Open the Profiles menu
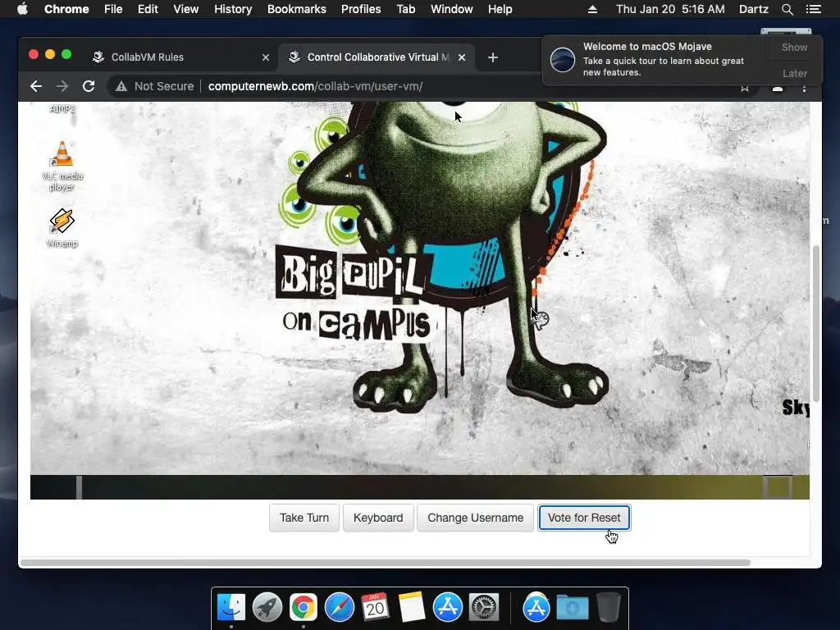Screen dimensions: 840x630 tap(361, 9)
